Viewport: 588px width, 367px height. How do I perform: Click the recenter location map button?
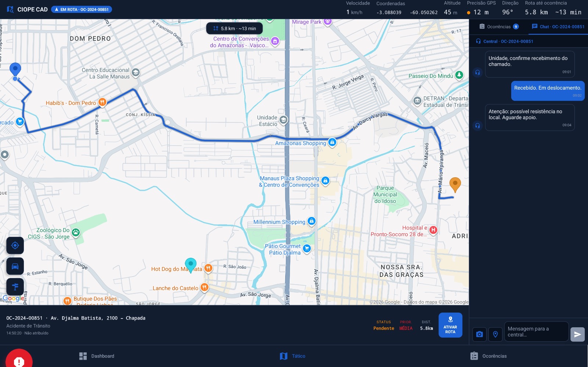[x=15, y=245]
